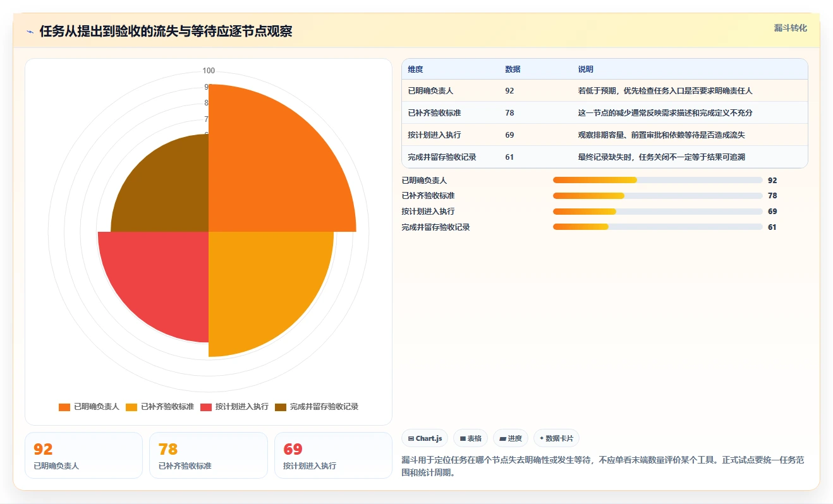Open the 78 已补齐验收标准 data card
The width and height of the screenshot is (833, 504).
(x=209, y=455)
